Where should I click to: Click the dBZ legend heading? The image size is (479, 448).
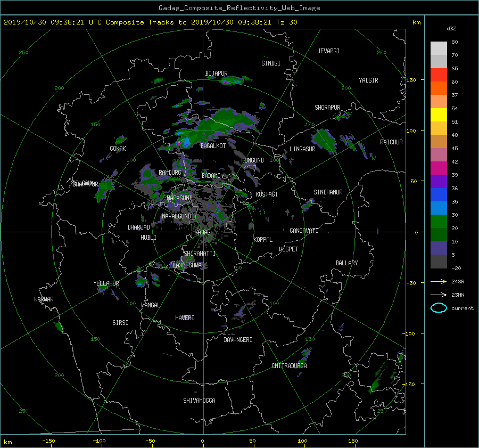coord(451,29)
